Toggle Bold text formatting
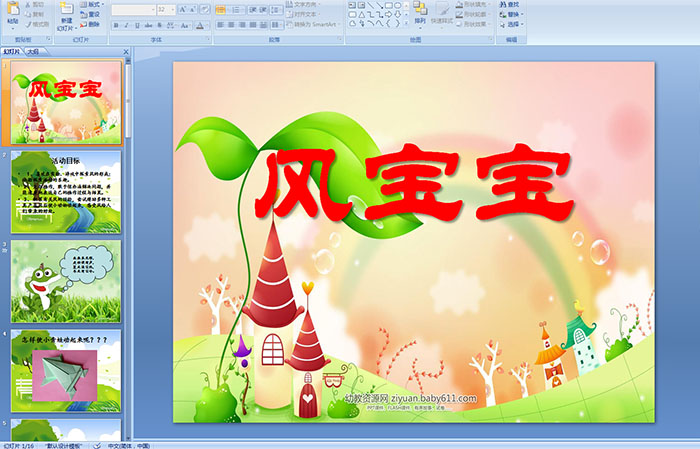Screen dimensions: 700x449 [114, 25]
